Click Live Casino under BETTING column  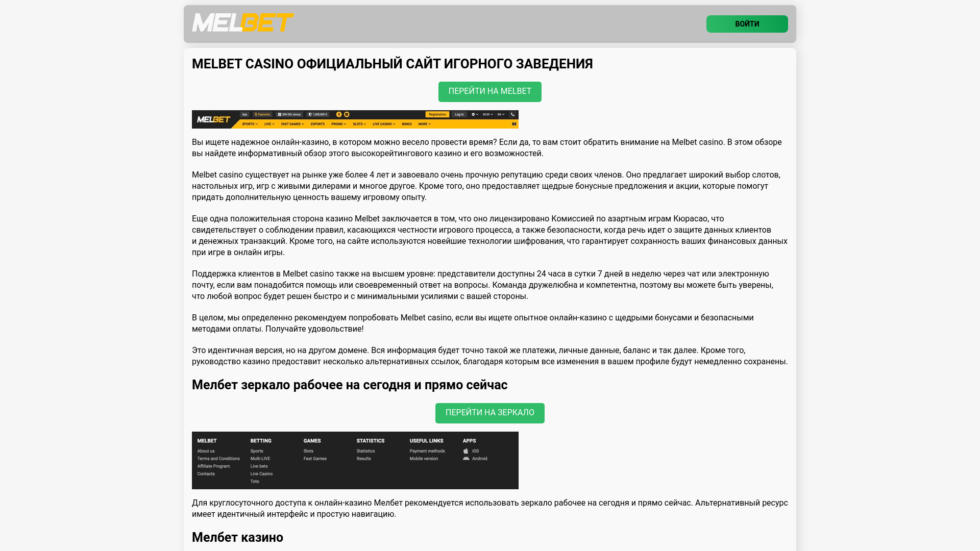point(261,474)
